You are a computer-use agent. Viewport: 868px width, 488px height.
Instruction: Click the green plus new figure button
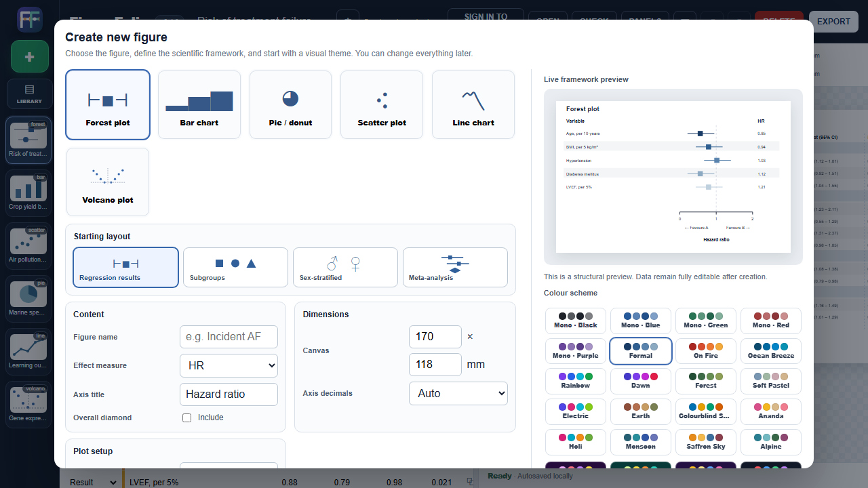coord(29,56)
